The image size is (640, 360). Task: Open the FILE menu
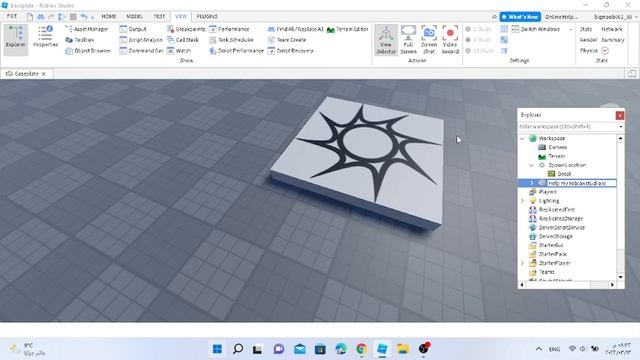pos(12,16)
